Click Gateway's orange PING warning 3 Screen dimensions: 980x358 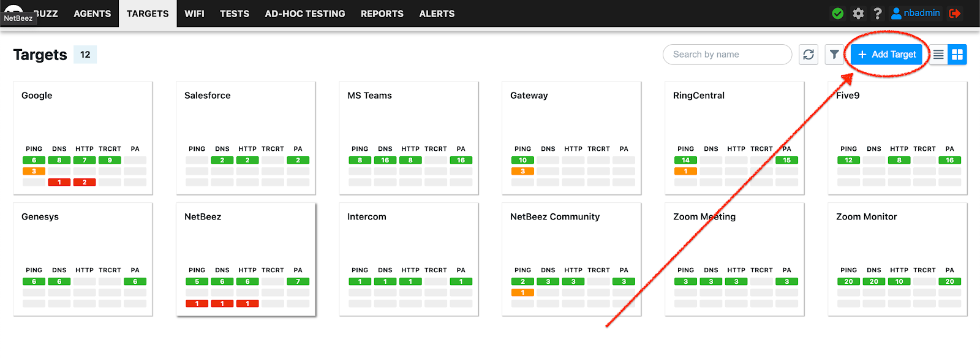(x=522, y=171)
